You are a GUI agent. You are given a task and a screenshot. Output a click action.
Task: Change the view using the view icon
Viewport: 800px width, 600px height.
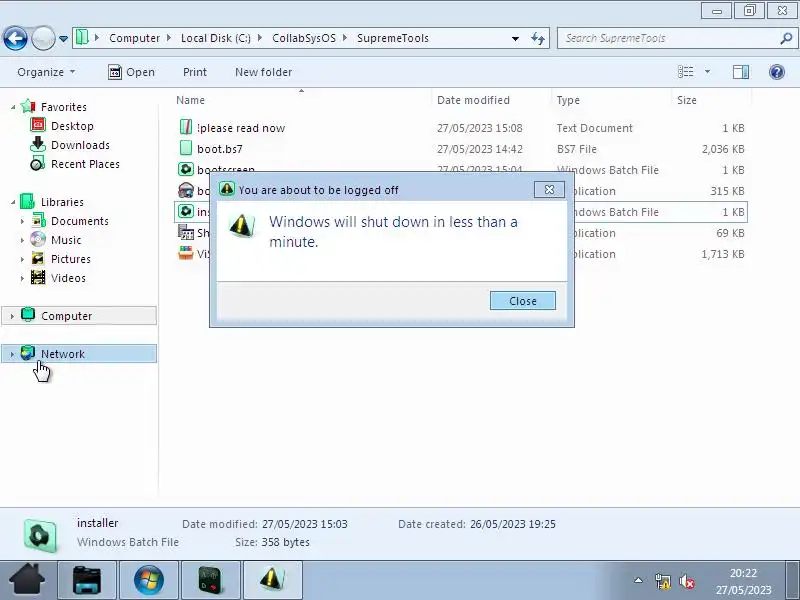pyautogui.click(x=685, y=72)
